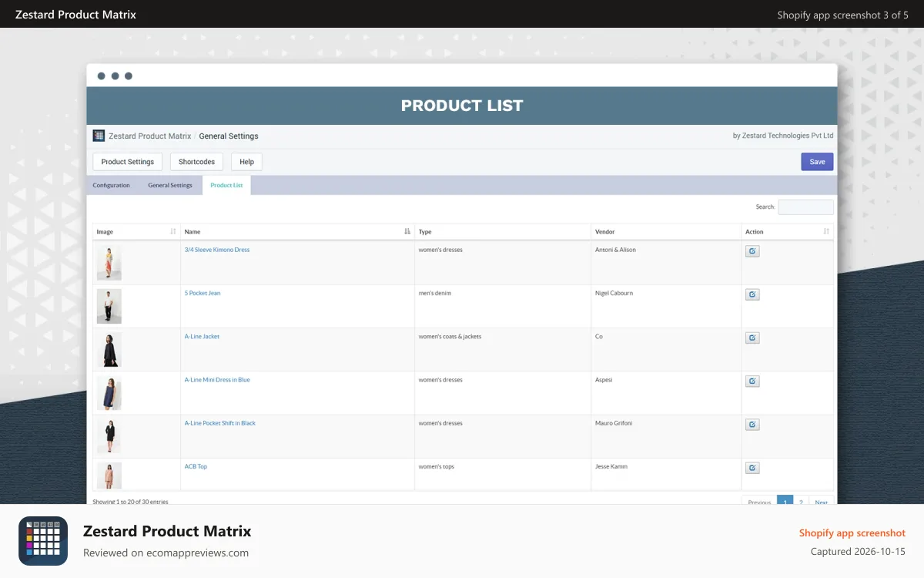Click the Zestard Product Matrix grid logo
The image size is (924, 578).
click(99, 136)
